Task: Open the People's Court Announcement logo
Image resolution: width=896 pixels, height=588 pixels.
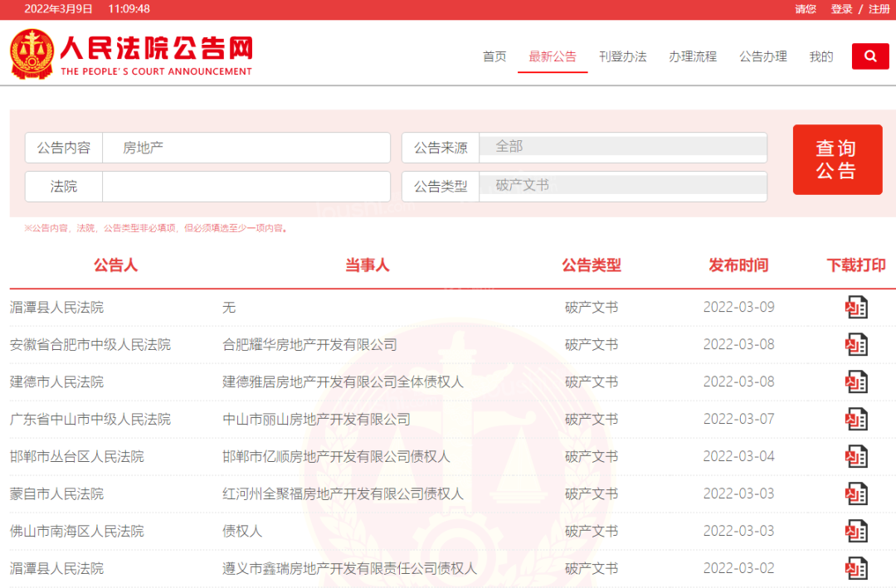Action: click(131, 54)
